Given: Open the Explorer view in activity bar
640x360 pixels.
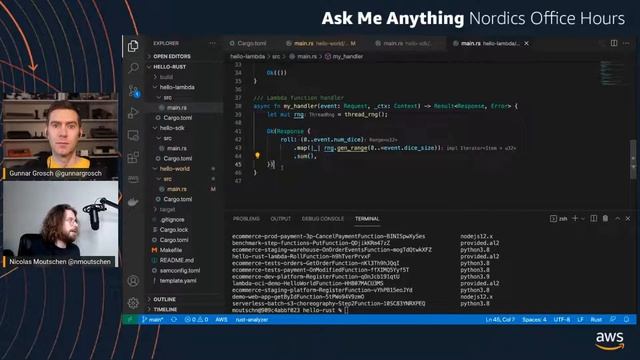Looking at the screenshot, I should coord(133,46).
